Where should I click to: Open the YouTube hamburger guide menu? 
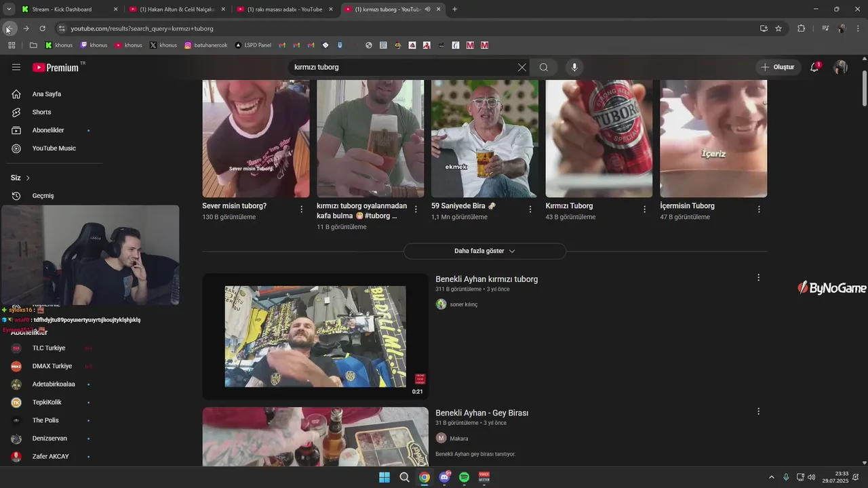coord(16,67)
